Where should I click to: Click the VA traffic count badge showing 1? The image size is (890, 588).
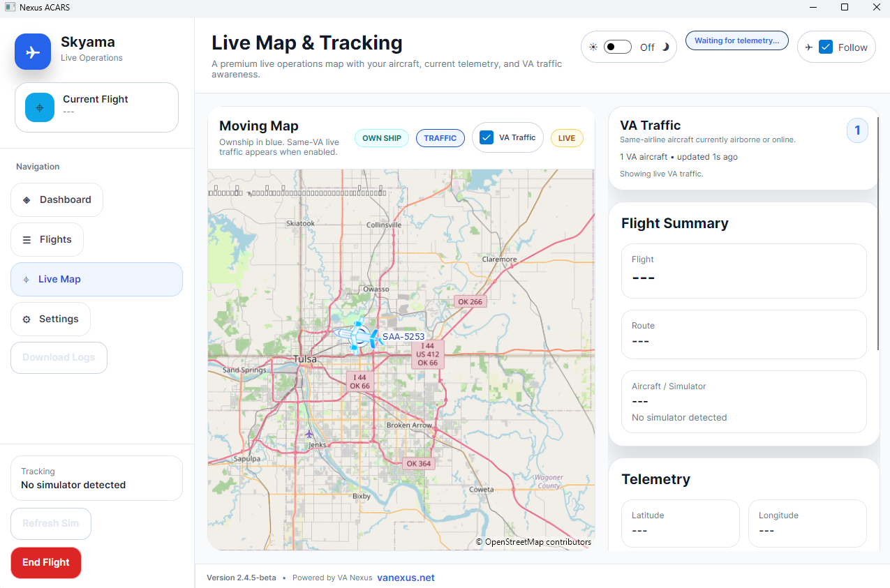pyautogui.click(x=857, y=130)
